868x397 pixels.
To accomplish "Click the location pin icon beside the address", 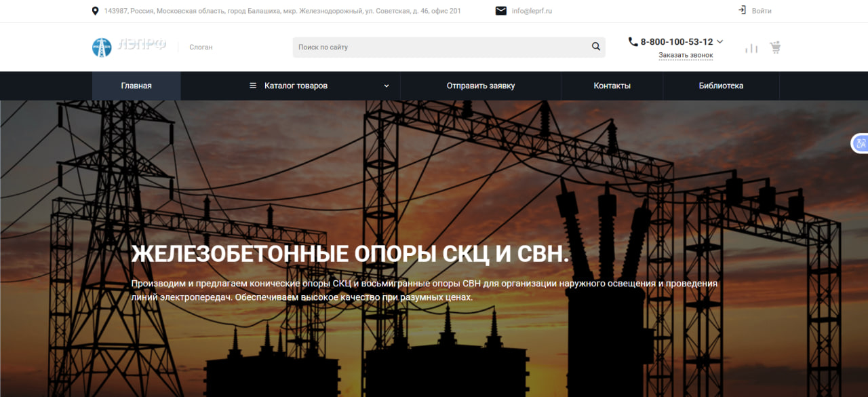I will coord(95,11).
